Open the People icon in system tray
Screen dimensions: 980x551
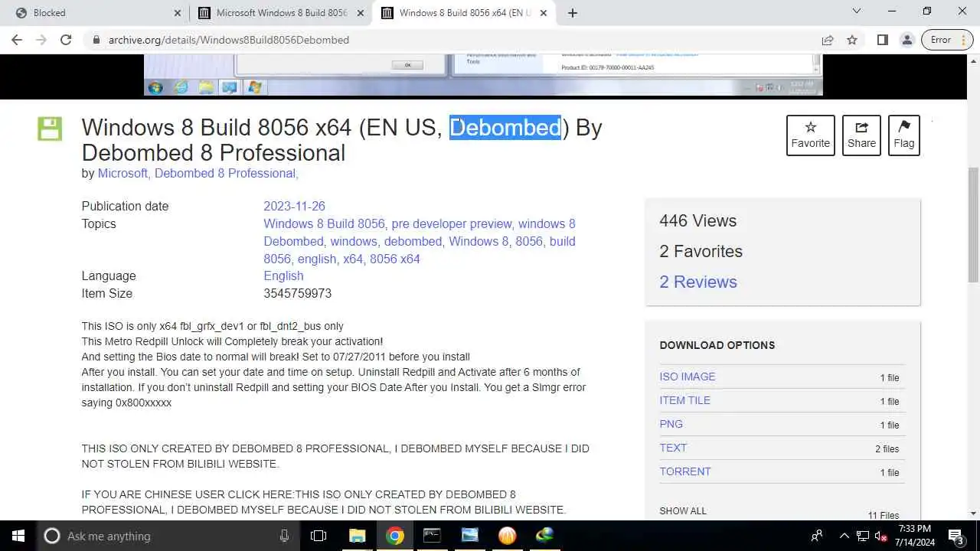(x=817, y=536)
